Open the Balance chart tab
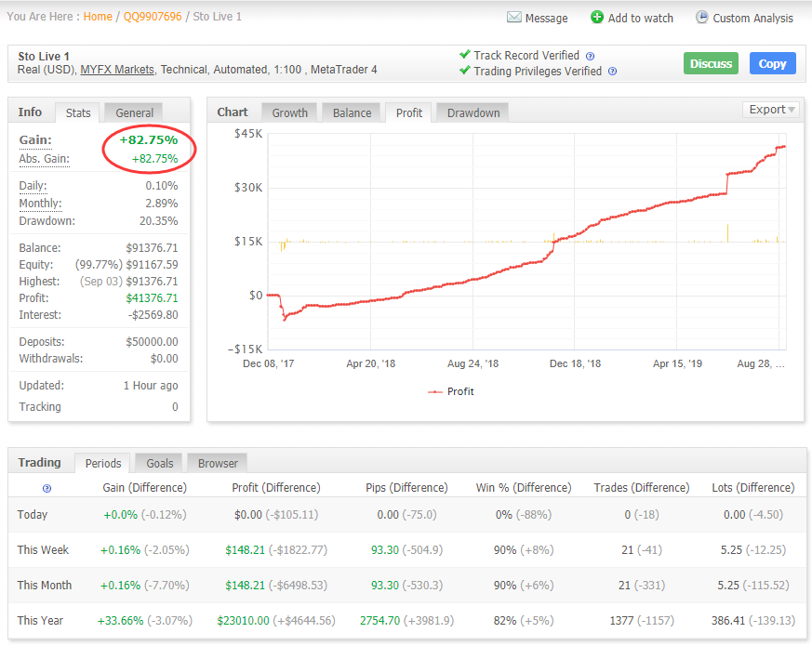This screenshot has width=812, height=646. coord(352,112)
